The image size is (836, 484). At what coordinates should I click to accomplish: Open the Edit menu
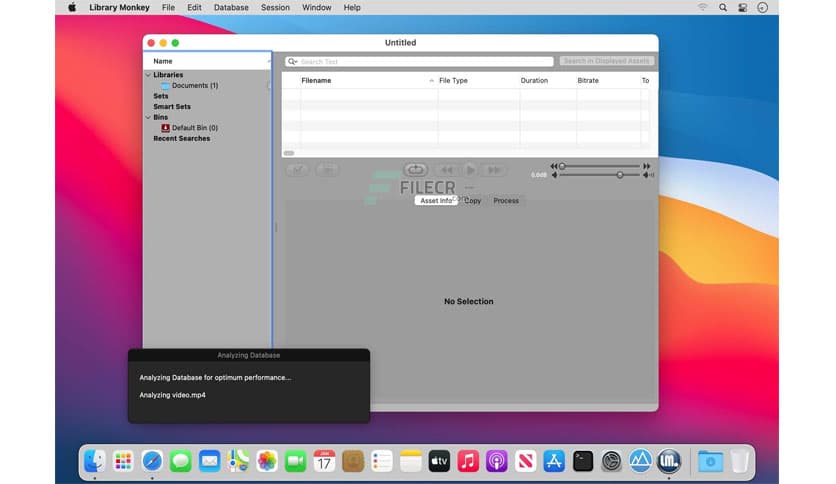194,7
